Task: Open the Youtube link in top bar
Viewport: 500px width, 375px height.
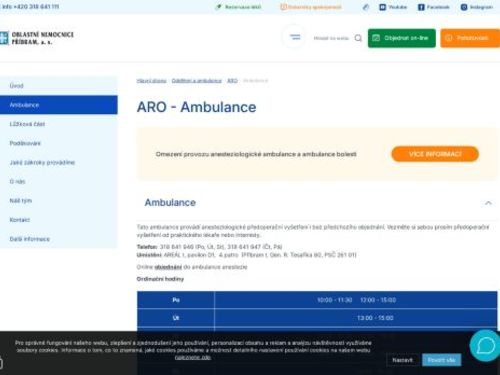Action: [393, 7]
